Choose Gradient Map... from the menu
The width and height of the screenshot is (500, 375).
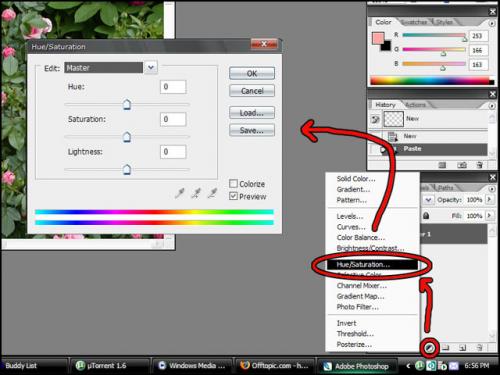tap(360, 297)
